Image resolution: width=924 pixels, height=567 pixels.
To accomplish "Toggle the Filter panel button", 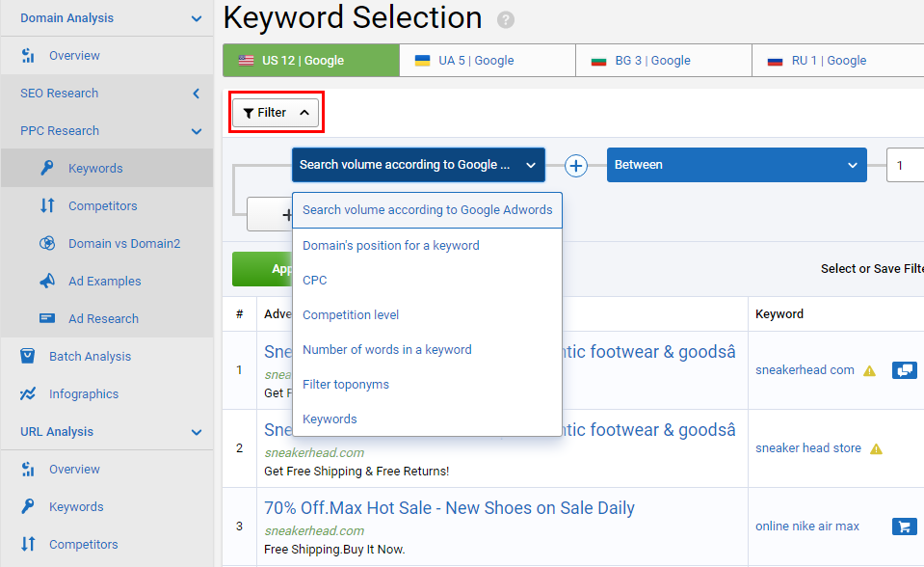I will [276, 113].
